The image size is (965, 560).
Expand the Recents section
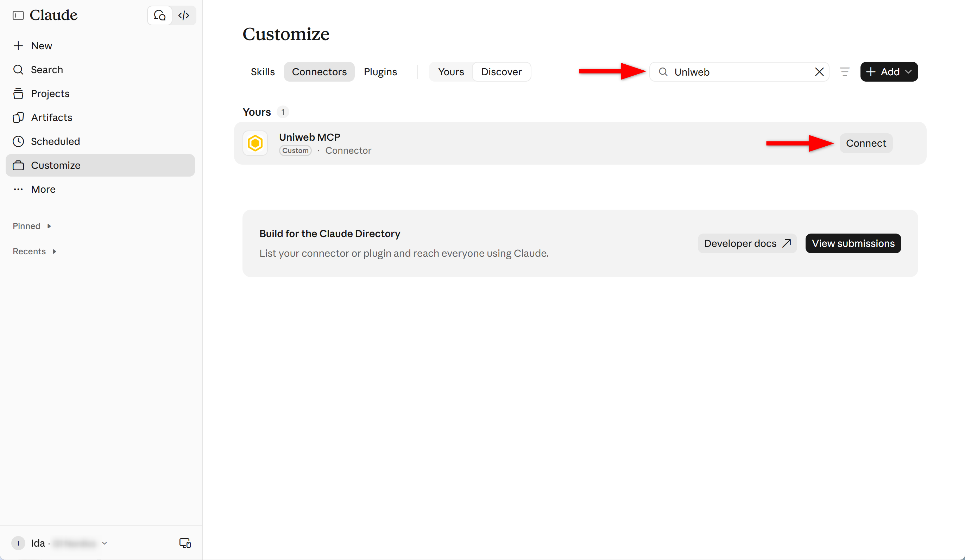click(34, 252)
